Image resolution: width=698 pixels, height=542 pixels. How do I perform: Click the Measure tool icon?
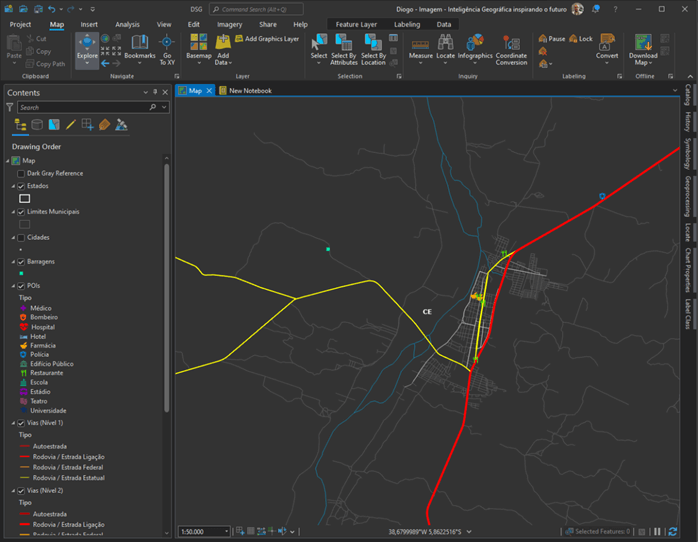pyautogui.click(x=420, y=44)
